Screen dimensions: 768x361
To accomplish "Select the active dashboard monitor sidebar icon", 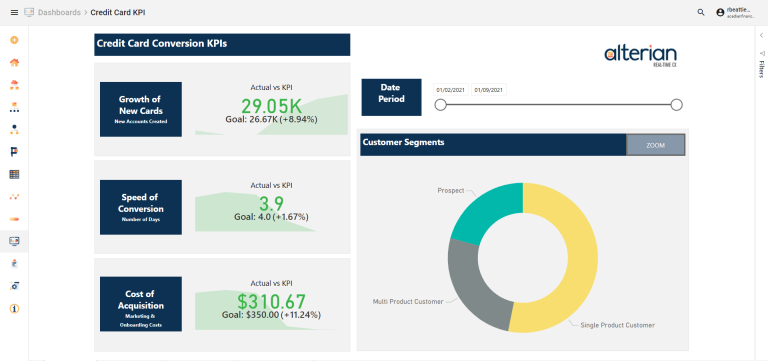I will point(14,241).
